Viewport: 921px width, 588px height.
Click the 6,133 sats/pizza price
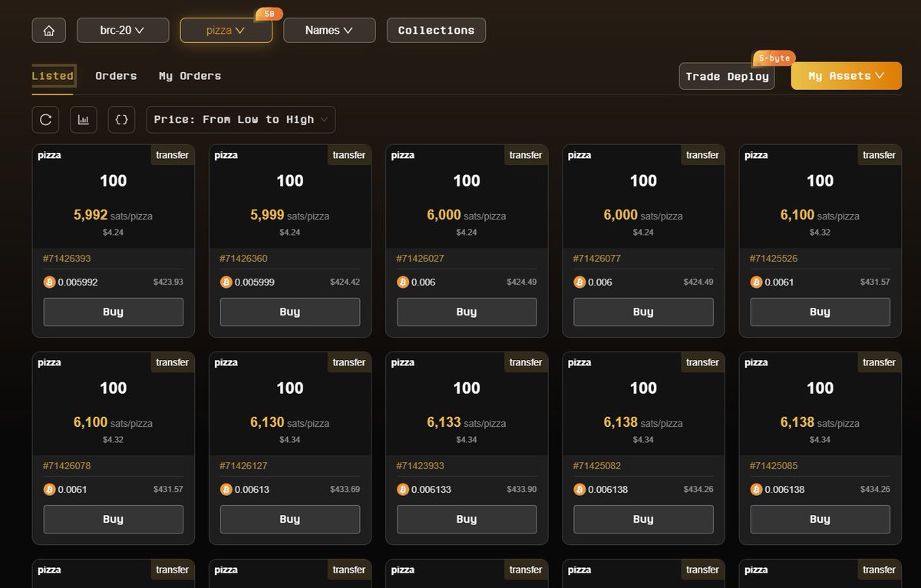point(467,423)
